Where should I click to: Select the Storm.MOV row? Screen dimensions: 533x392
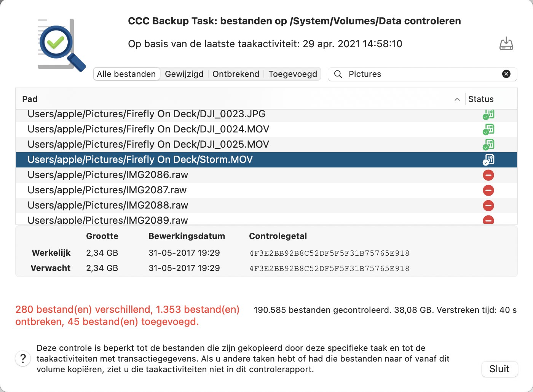coord(266,160)
